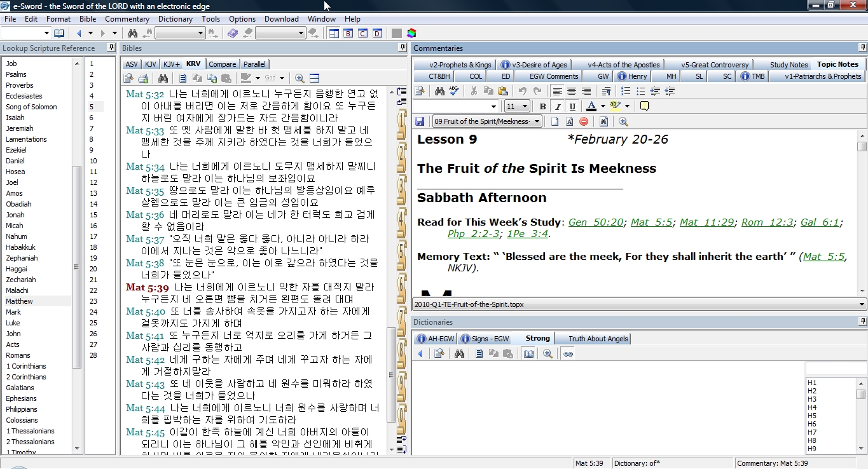Image resolution: width=868 pixels, height=469 pixels.
Task: Click the Dictionaries link chain icon
Action: click(568, 353)
